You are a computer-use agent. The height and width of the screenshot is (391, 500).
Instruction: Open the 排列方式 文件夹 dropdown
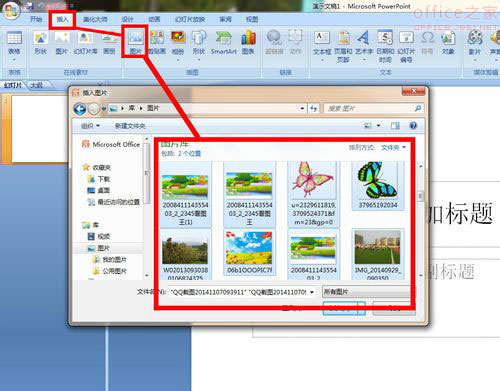[394, 147]
